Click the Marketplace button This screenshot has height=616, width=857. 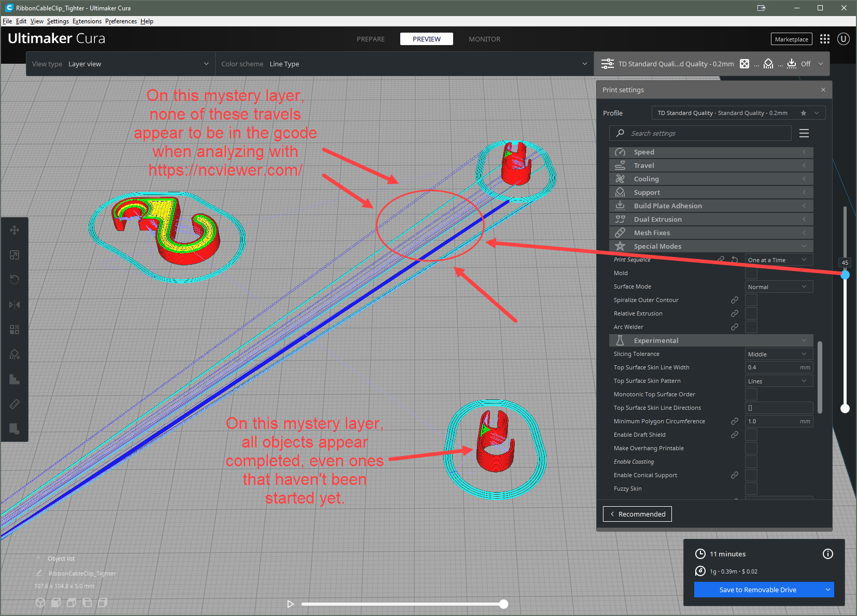791,39
